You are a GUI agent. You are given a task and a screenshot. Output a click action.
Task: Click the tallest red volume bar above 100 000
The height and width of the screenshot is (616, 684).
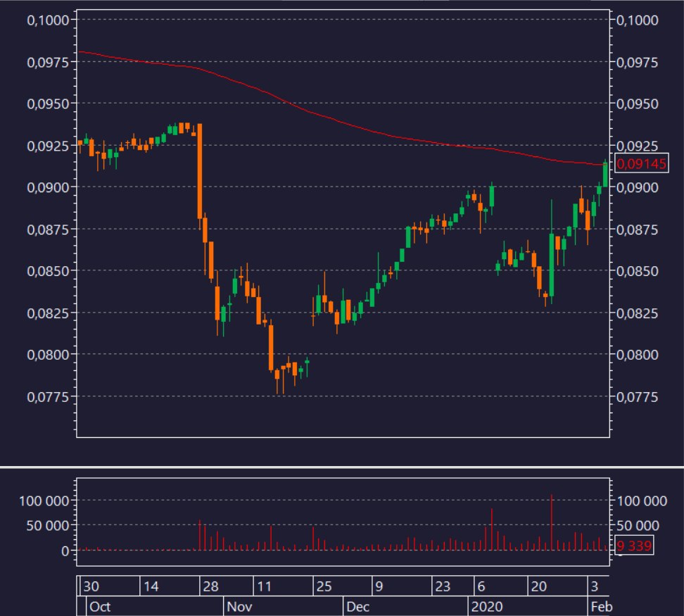[552, 522]
